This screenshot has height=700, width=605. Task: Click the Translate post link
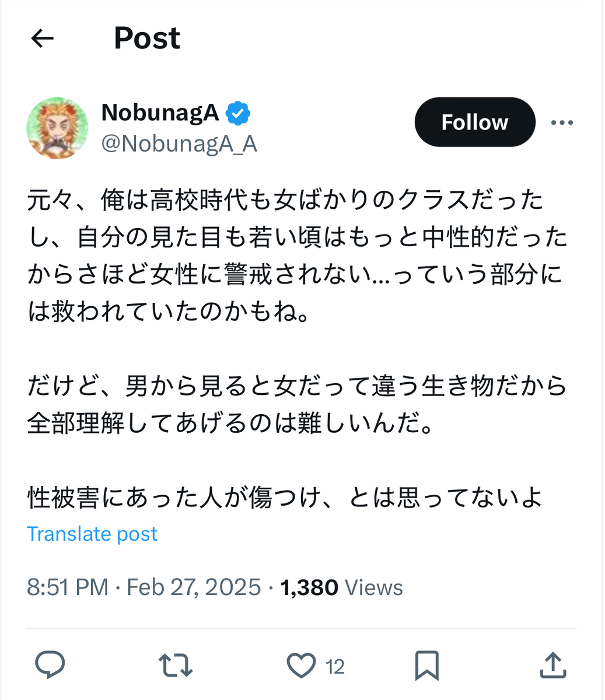(x=92, y=534)
